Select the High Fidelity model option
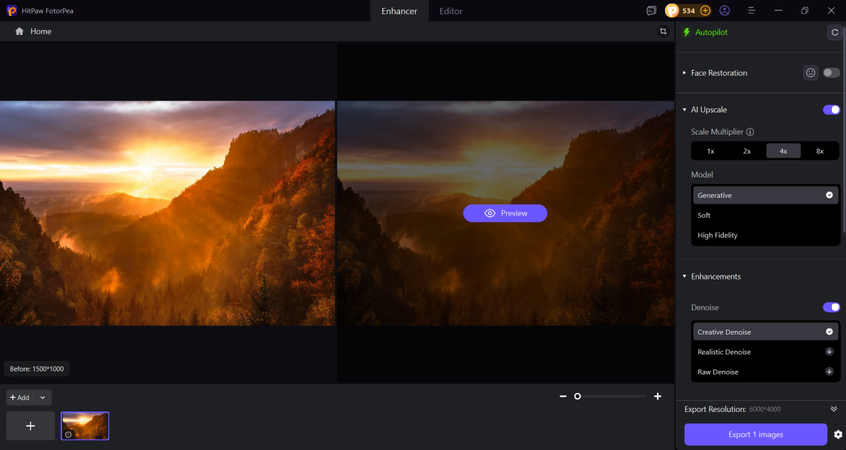The image size is (846, 450). coord(765,235)
